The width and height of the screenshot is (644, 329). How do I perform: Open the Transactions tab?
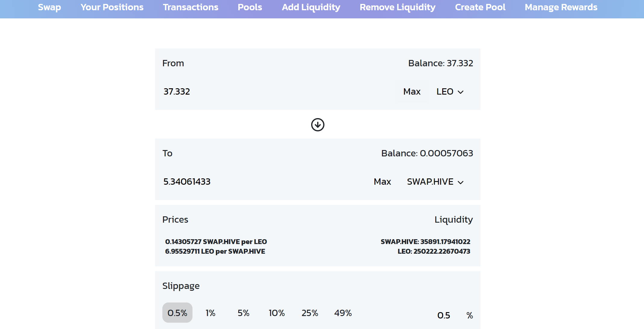click(191, 7)
